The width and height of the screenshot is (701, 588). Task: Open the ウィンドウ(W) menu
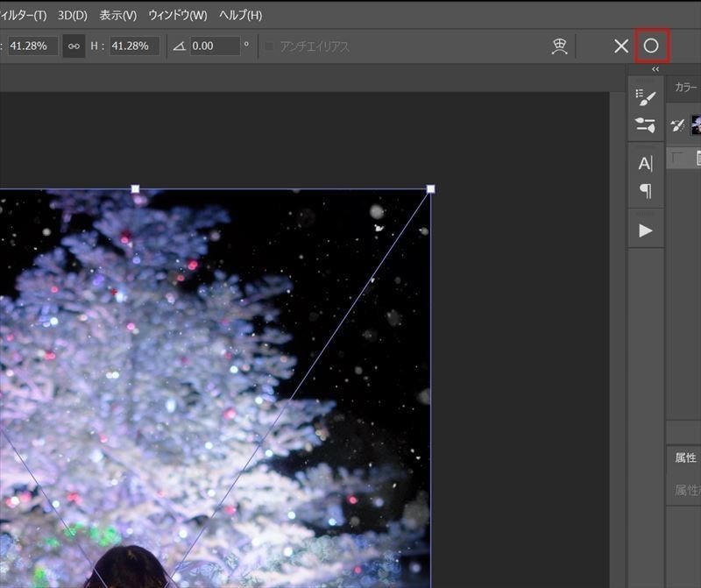click(x=178, y=16)
